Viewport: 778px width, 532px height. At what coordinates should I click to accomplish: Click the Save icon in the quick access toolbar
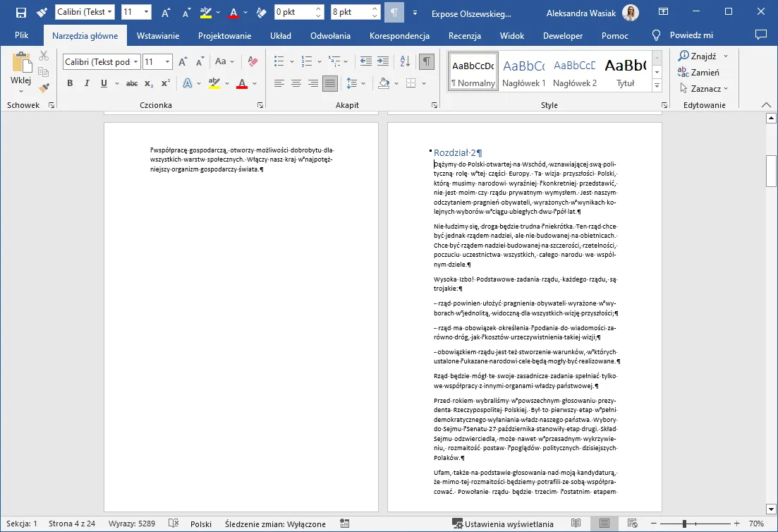[21, 13]
